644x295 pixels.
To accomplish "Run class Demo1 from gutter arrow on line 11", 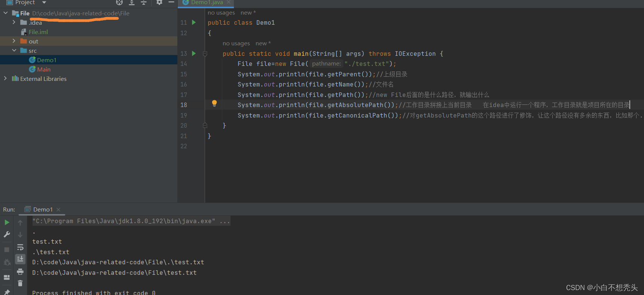I will [194, 22].
